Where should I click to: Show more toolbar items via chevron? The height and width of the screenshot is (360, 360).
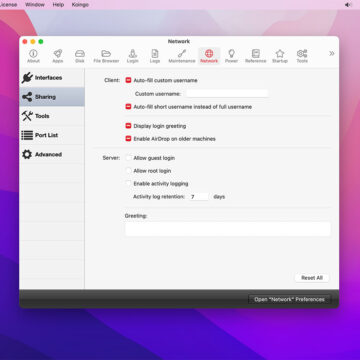[x=332, y=54]
